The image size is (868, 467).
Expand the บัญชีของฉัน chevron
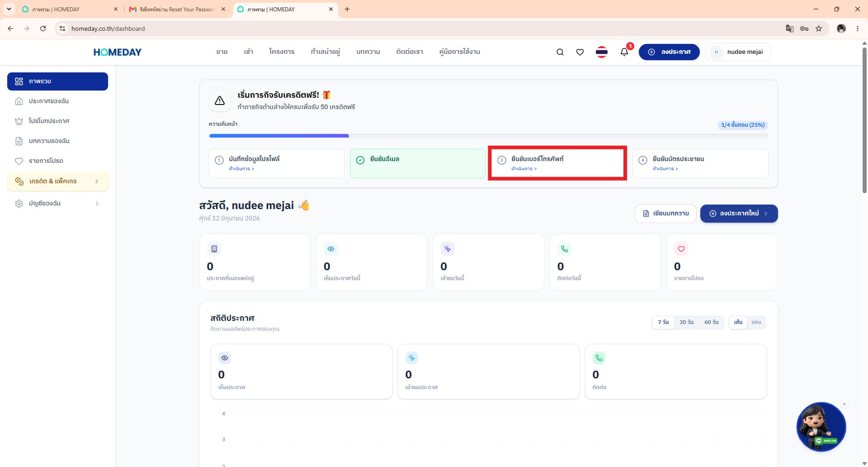point(97,204)
